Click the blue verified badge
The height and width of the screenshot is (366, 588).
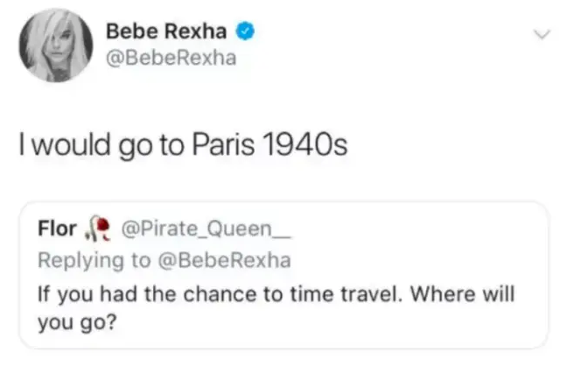click(248, 32)
